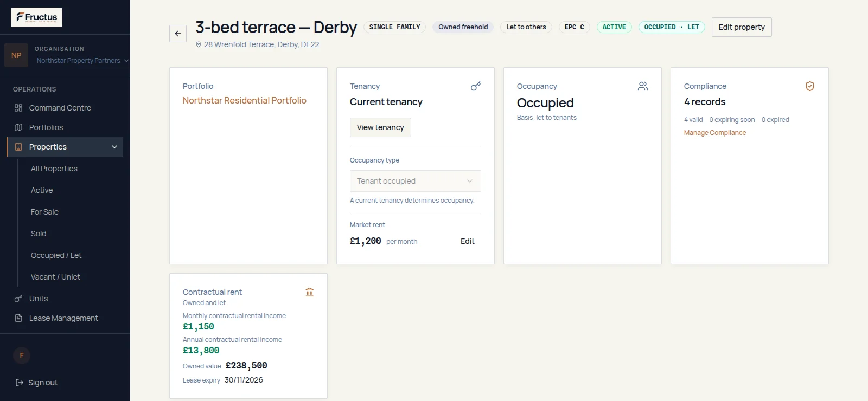868x401 pixels.
Task: Click the key icon on Tenancy card
Action: click(476, 86)
